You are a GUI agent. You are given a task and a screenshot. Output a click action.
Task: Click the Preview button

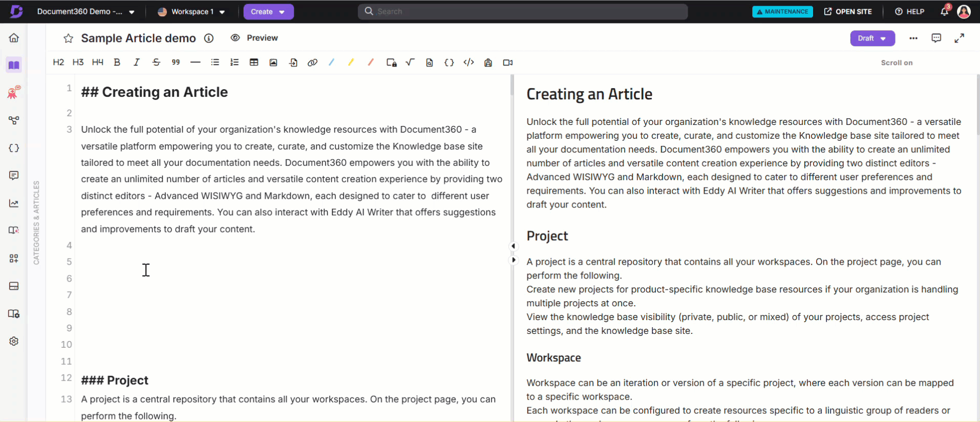(254, 38)
